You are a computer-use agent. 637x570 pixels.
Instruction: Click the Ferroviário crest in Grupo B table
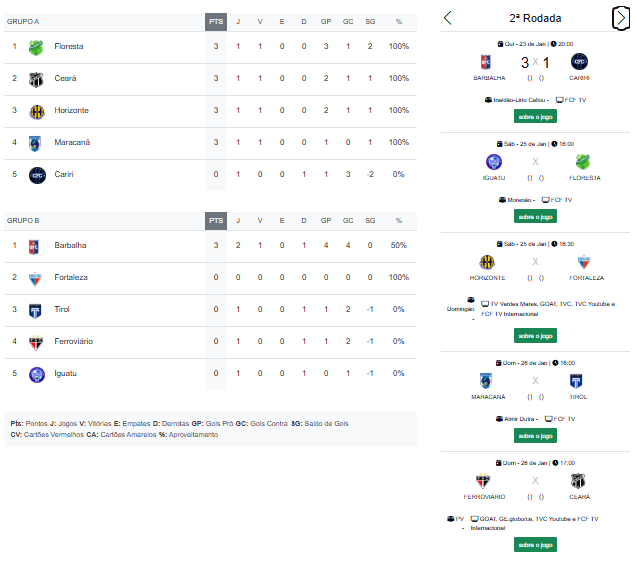[36, 343]
